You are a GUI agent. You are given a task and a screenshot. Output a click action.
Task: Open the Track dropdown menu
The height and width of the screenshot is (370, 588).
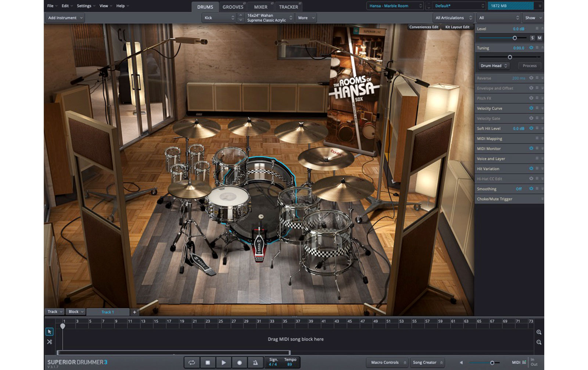click(55, 312)
